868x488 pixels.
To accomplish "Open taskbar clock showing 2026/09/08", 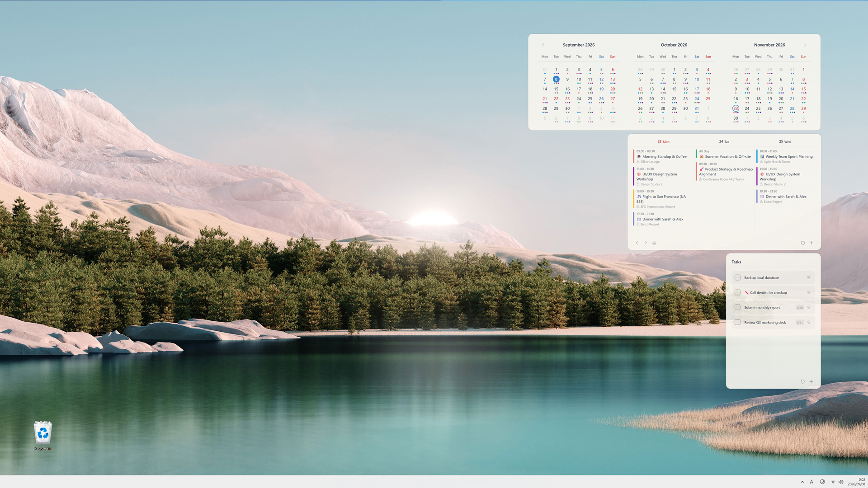I will tap(856, 482).
